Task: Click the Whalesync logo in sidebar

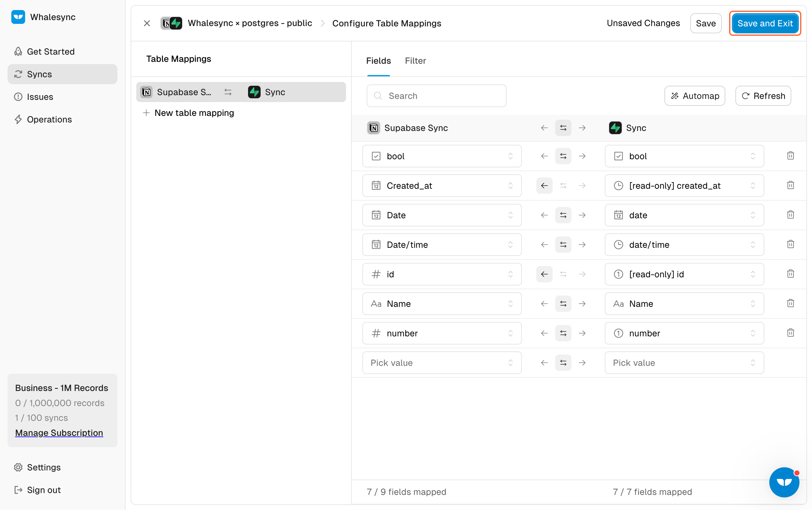Action: pos(18,17)
